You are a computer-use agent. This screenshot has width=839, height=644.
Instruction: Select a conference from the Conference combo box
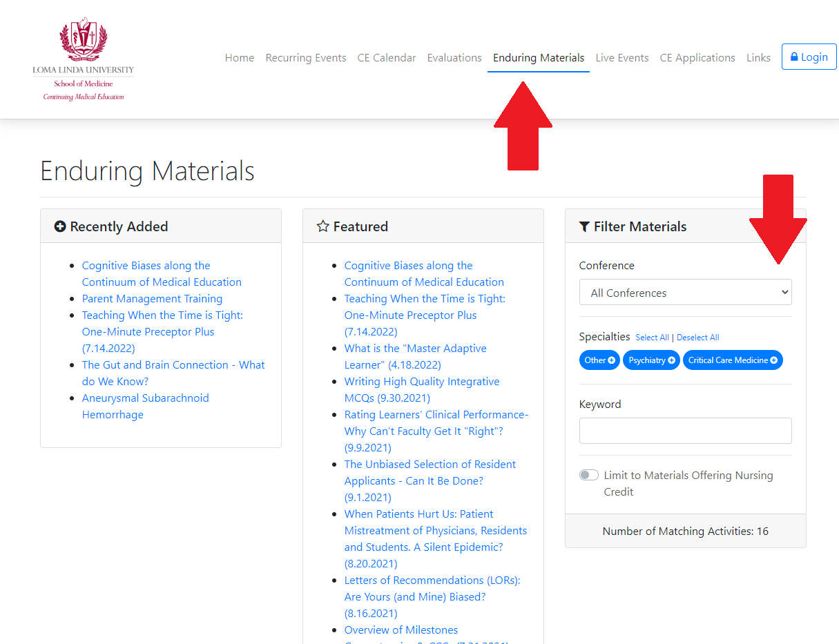click(x=685, y=292)
